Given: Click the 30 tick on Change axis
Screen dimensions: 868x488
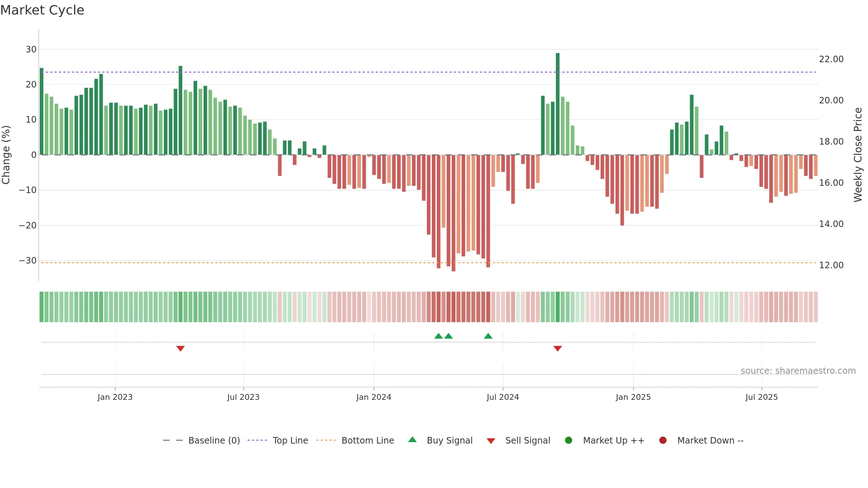Looking at the screenshot, I should [x=31, y=50].
